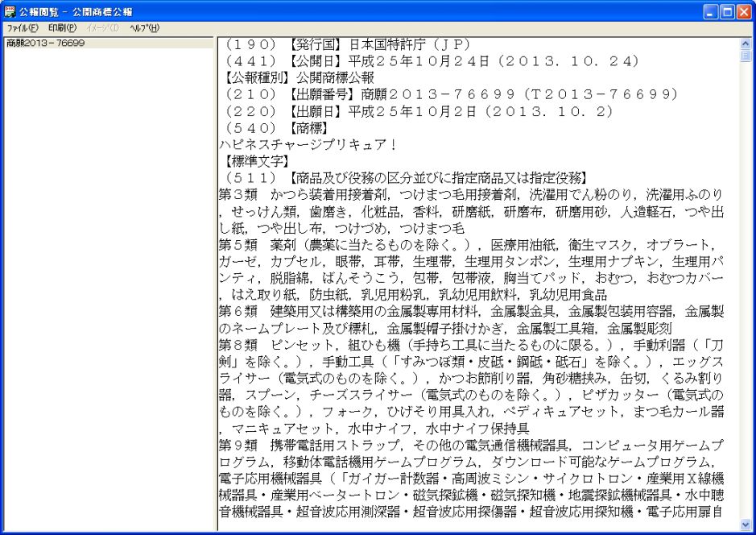Viewport: 756px width, 535px height.
Task: Click the 【標準文字】 line
Action: 257,160
